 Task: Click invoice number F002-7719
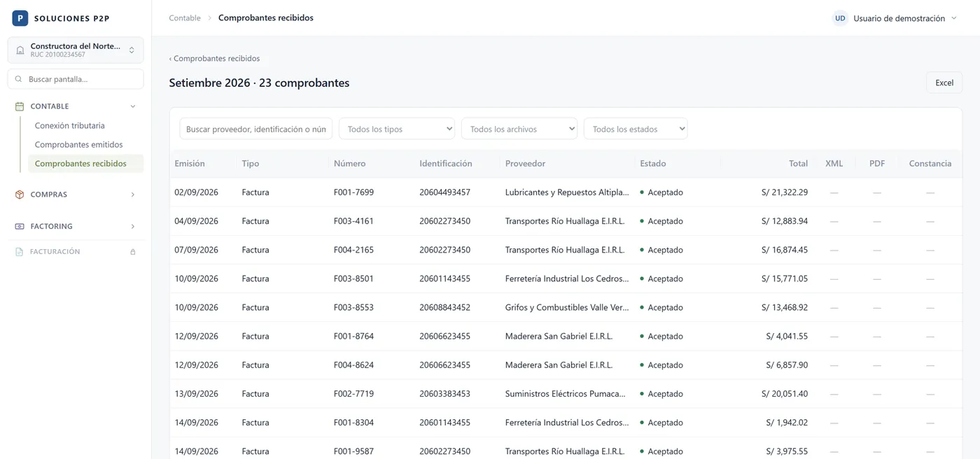tap(353, 394)
